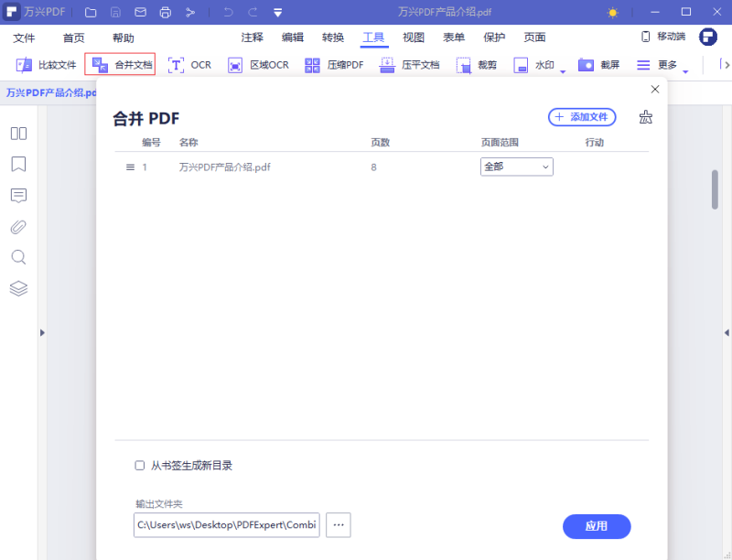
Task: Open the bookmarks panel icon
Action: 18,165
